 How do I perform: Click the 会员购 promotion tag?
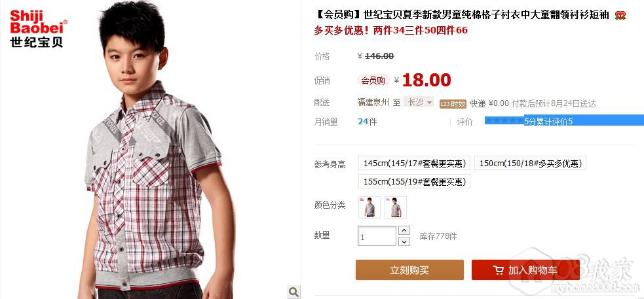pos(373,80)
